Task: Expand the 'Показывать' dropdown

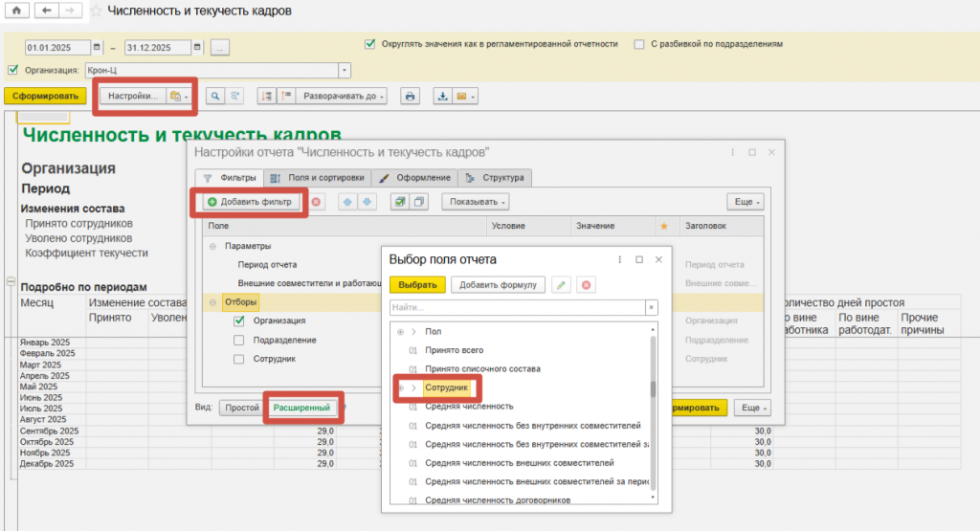Action: click(x=475, y=202)
